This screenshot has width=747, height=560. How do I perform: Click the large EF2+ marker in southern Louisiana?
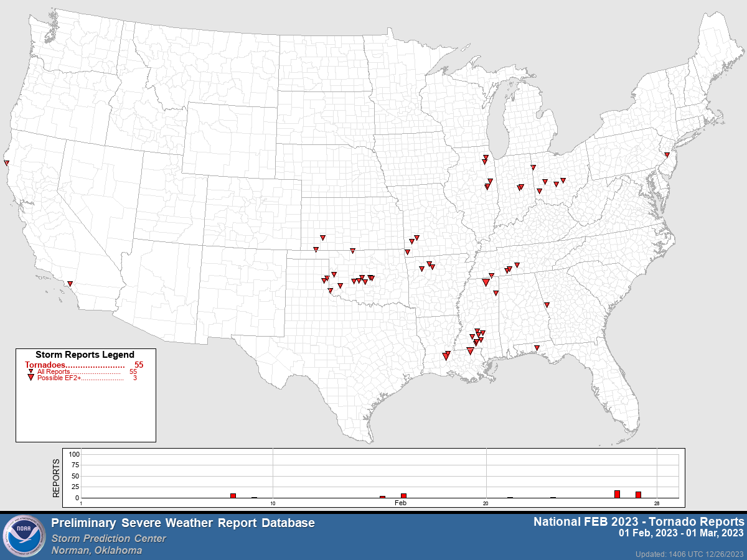446,357
